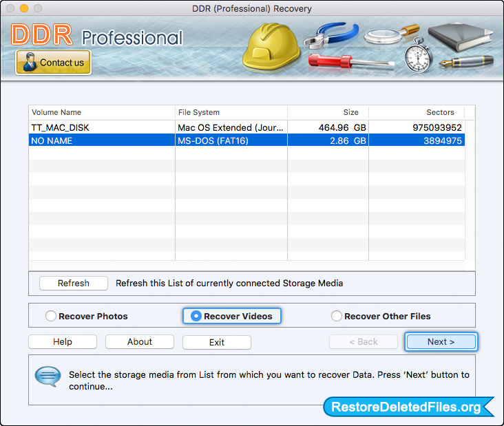Viewport: 504px width, 426px height.
Task: Click the 975093952 sectors cell
Action: [x=417, y=127]
